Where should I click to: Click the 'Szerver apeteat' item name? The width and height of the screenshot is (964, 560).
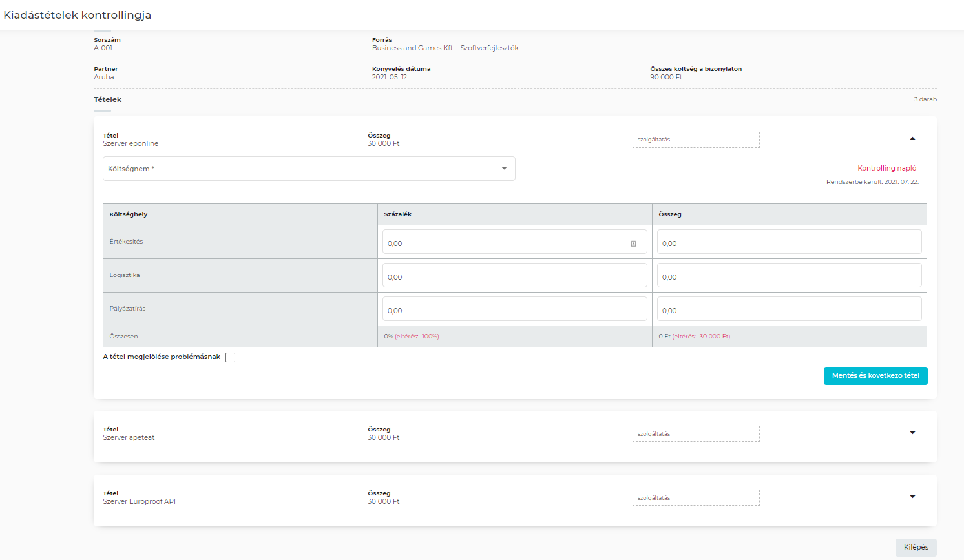(x=129, y=437)
